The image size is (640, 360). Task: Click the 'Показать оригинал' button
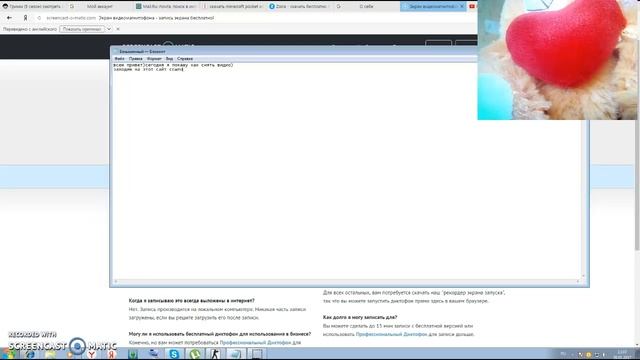(82, 29)
